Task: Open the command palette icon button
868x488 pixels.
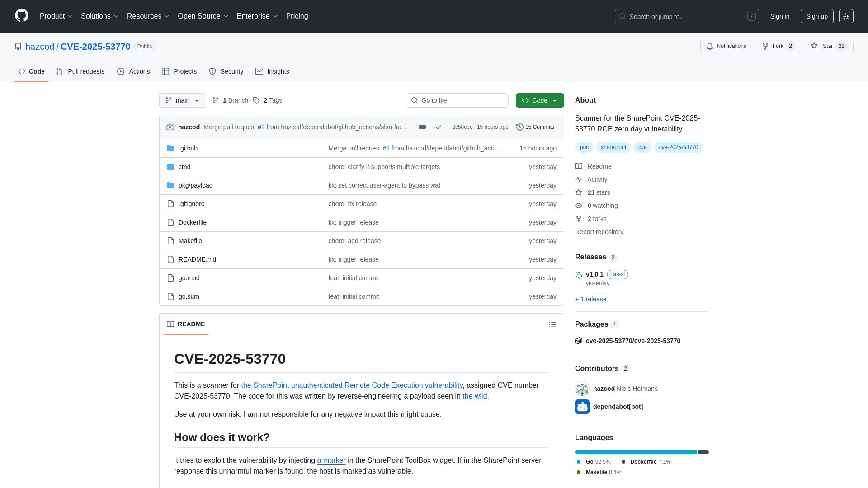Action: (846, 16)
